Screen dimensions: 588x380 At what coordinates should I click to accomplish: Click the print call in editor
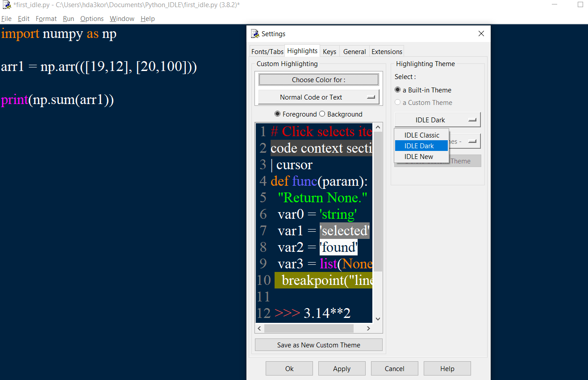14,100
